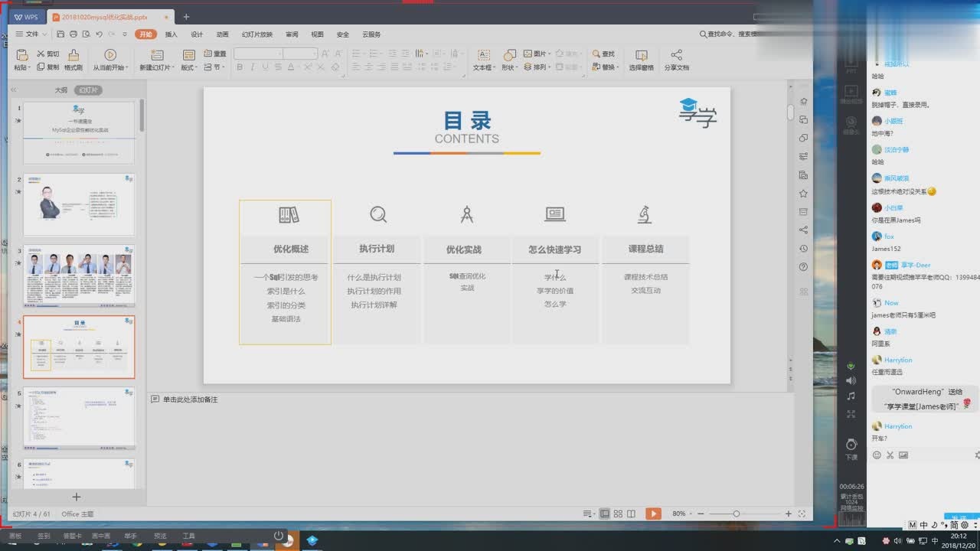Open the Arrange (排列) dropdown

pos(537,67)
